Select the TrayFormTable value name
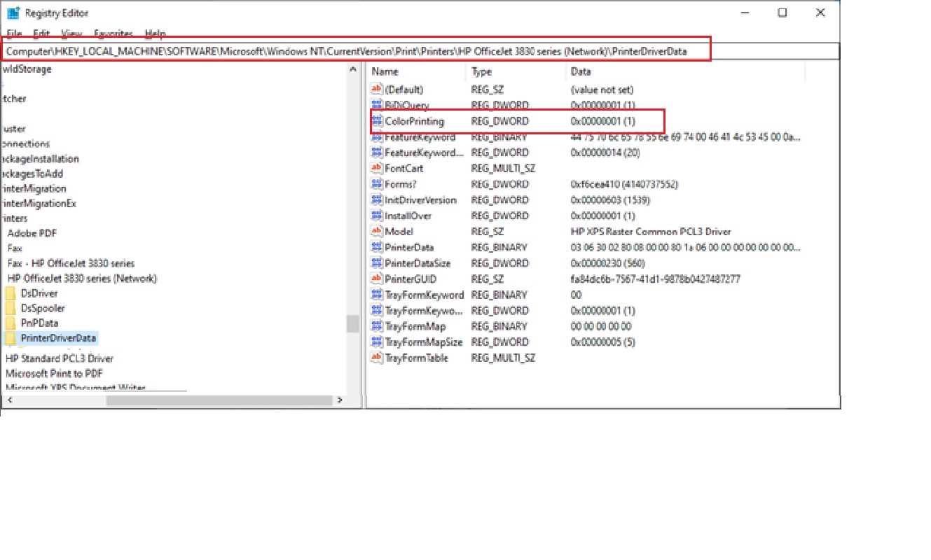Viewport: 931px width, 560px height. click(x=416, y=358)
